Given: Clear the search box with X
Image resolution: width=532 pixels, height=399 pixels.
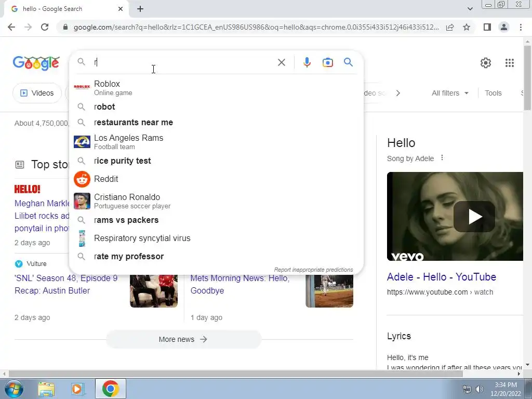Looking at the screenshot, I should click(281, 62).
